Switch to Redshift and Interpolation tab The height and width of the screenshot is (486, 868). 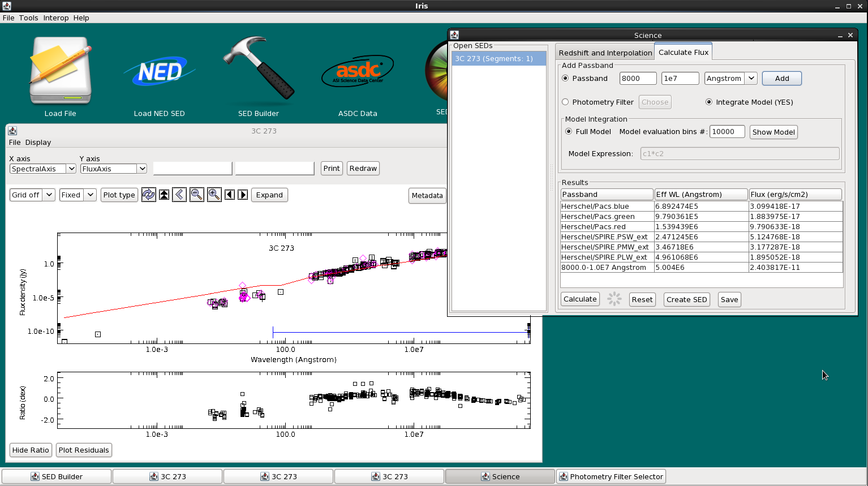(605, 53)
